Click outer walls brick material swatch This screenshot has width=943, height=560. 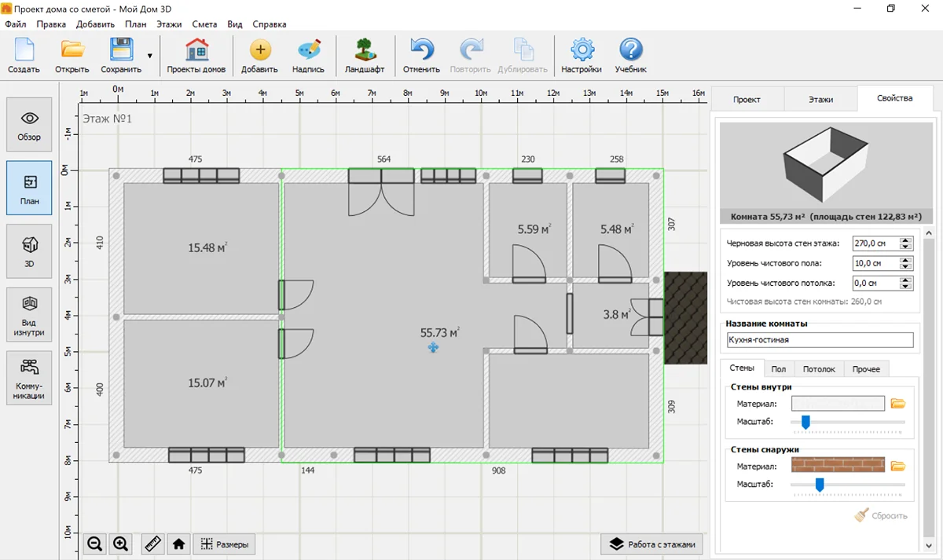coord(838,466)
